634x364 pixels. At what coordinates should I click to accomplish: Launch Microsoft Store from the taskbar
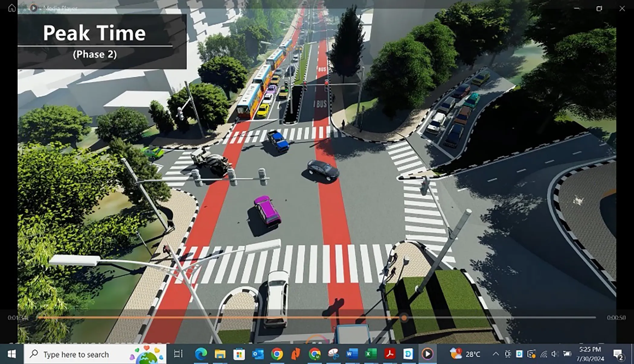[x=239, y=354]
